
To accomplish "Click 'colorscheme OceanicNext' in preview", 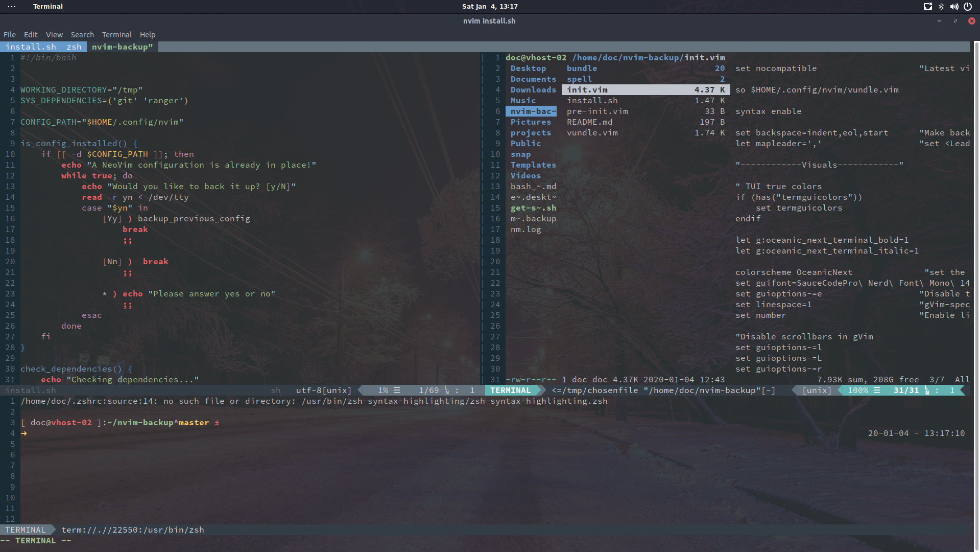I will (794, 272).
